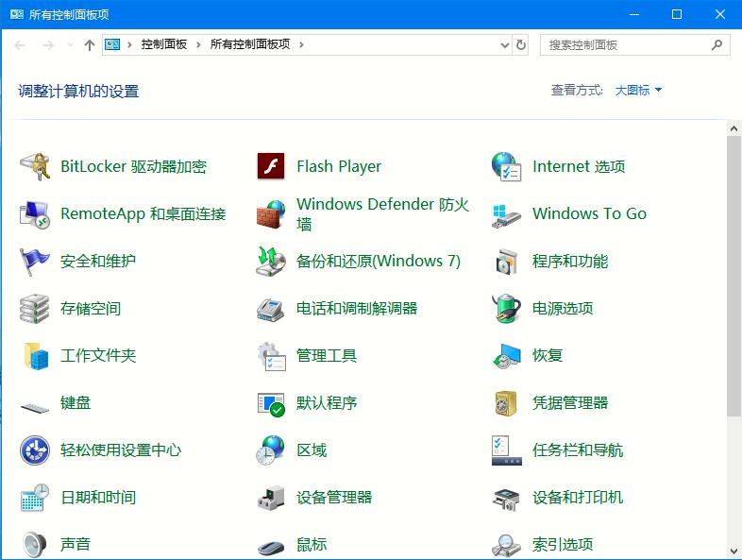Click the 凭据管理器 vault icon
742x560 pixels.
point(507,403)
